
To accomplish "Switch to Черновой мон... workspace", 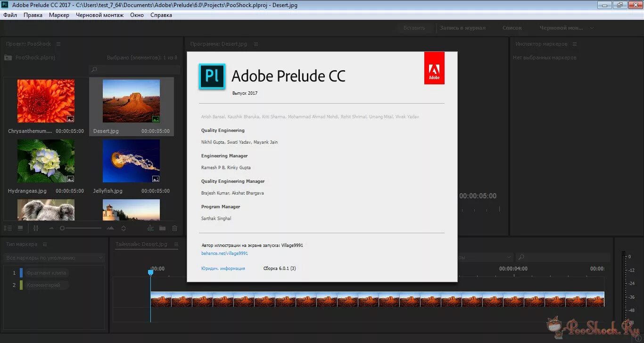I will (x=561, y=28).
